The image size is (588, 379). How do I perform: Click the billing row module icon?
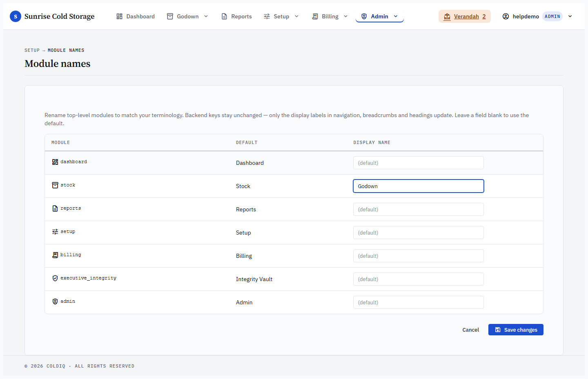coord(55,255)
